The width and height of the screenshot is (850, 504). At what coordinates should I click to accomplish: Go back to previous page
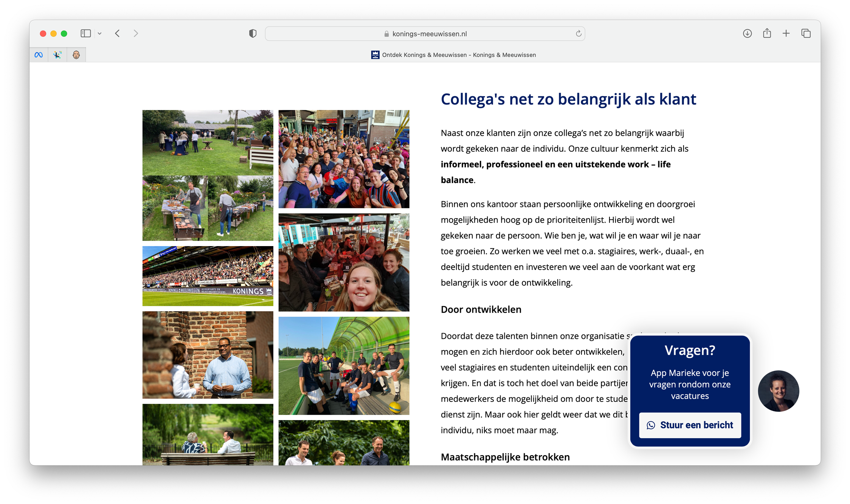point(118,33)
